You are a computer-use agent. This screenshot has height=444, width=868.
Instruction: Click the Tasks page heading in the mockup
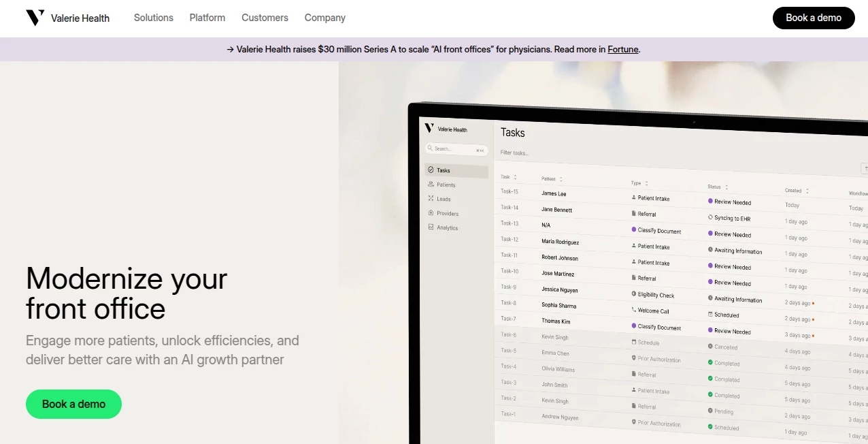pyautogui.click(x=513, y=132)
